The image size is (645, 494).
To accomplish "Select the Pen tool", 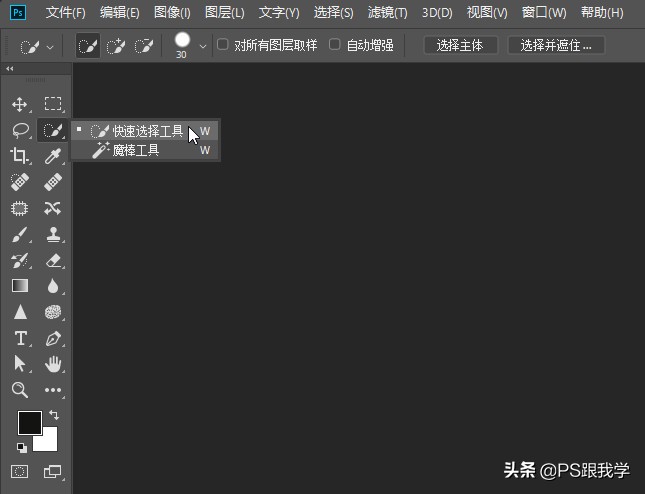I will tap(53, 339).
